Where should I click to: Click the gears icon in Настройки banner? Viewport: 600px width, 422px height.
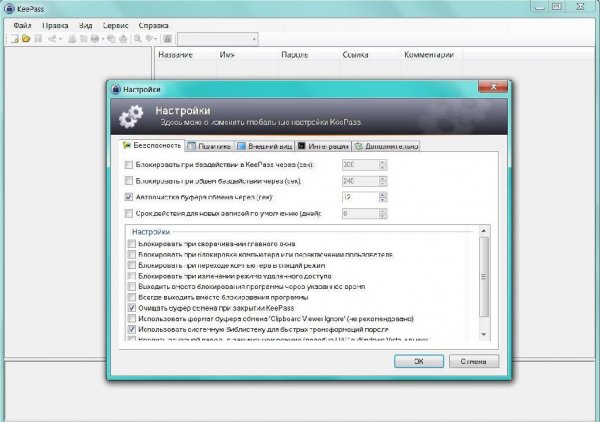(131, 117)
